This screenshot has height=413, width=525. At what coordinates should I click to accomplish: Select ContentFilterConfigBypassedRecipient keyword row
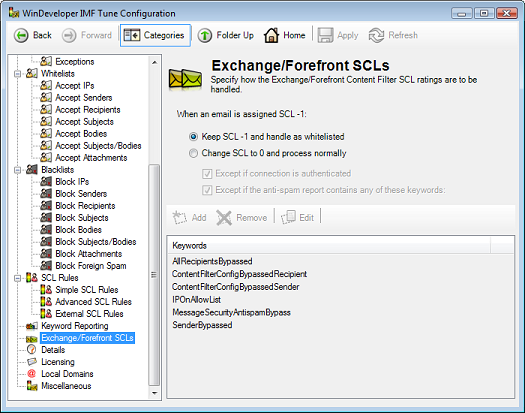tap(239, 274)
